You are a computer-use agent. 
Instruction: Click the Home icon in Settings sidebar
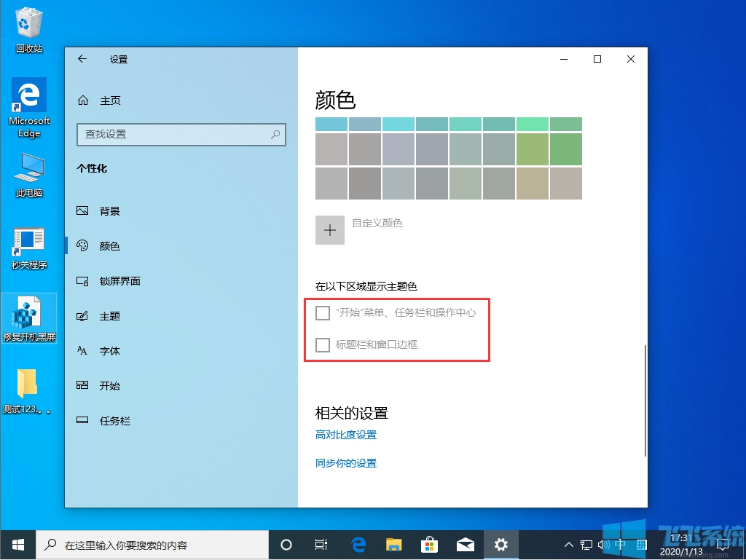pyautogui.click(x=82, y=100)
